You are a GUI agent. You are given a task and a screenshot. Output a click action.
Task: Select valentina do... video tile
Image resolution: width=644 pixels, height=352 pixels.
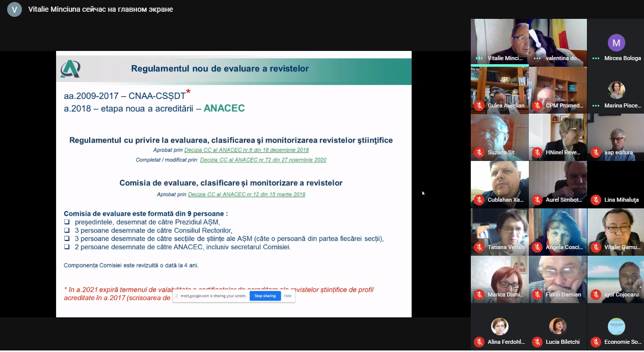pos(558,43)
